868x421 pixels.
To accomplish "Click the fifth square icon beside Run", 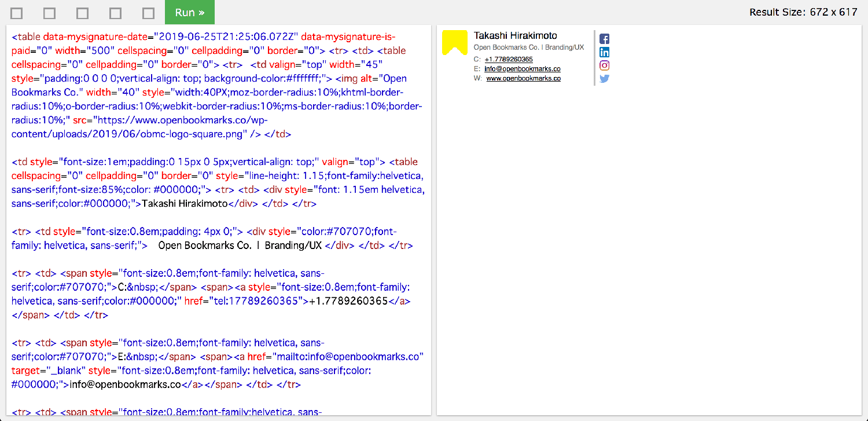I will tap(149, 13).
